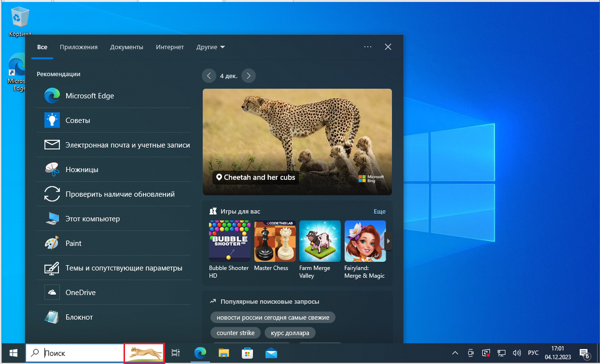Open Microsoft Store from the taskbar
Screen dimensions: 600x364
click(x=247, y=353)
